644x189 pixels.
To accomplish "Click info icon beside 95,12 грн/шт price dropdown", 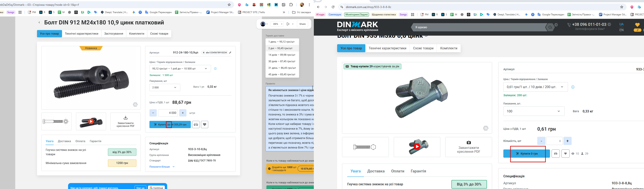I will tap(215, 69).
